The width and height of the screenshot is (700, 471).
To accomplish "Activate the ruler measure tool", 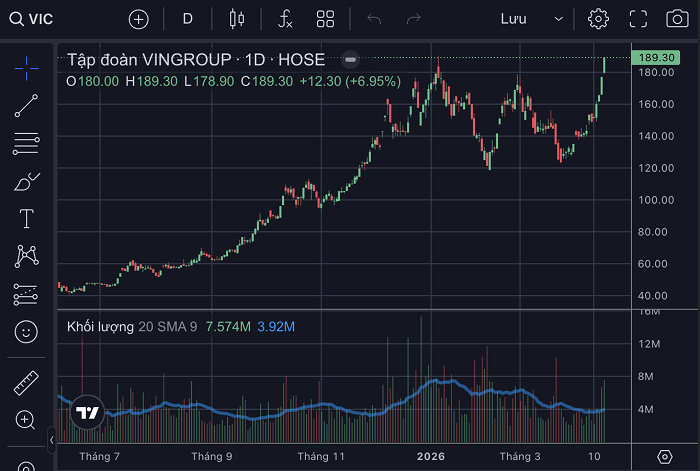I will pos(26,382).
